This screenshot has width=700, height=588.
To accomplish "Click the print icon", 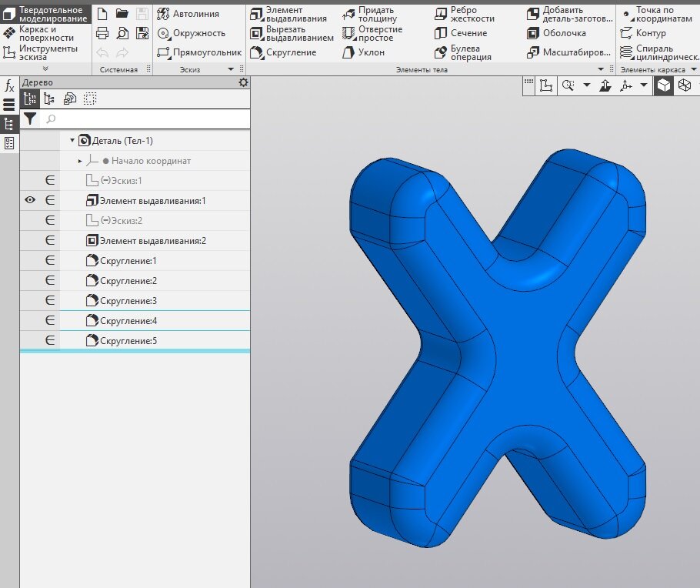I will click(102, 33).
